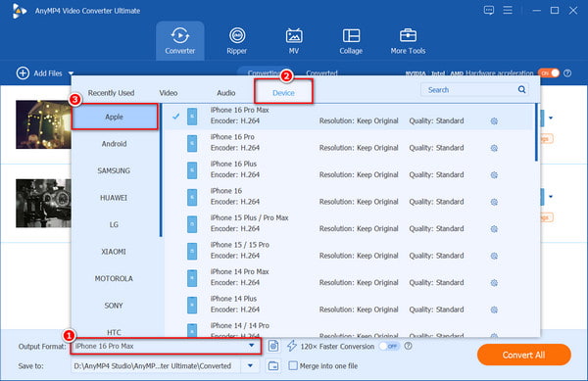The height and width of the screenshot is (381, 588).
Task: Click the AnyMP4 app logo
Action: click(x=19, y=11)
